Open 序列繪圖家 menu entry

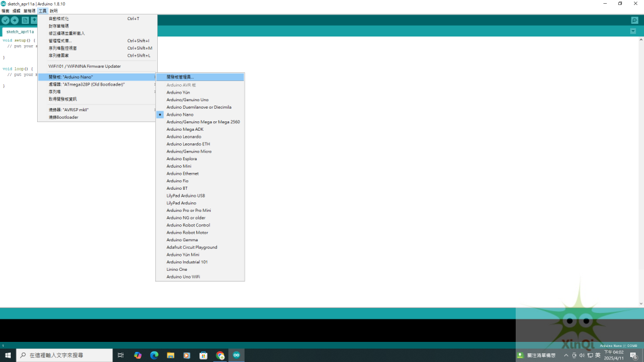click(x=97, y=55)
